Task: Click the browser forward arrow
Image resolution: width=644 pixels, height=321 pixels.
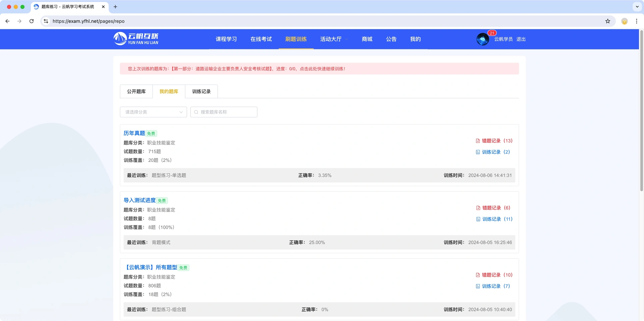Action: 19,21
